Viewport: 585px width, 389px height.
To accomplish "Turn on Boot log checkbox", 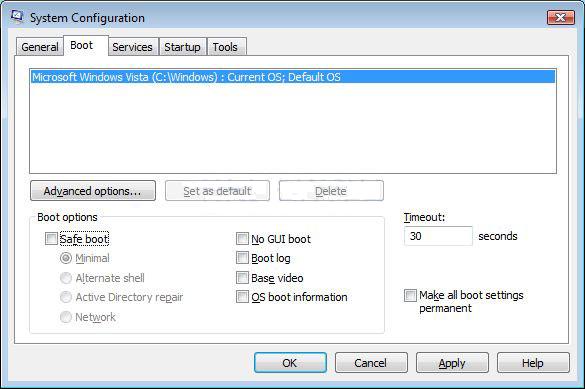I will click(242, 258).
